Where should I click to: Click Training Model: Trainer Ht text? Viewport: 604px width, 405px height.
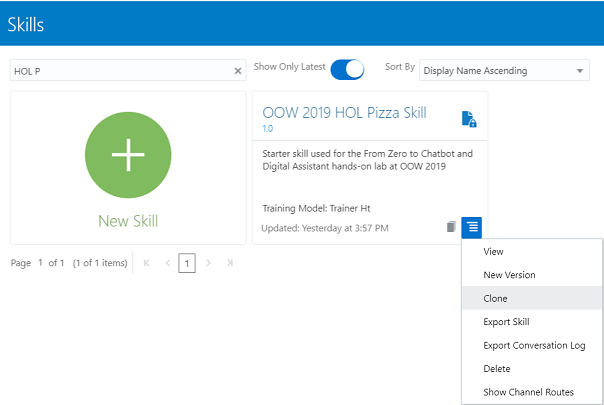click(x=316, y=208)
